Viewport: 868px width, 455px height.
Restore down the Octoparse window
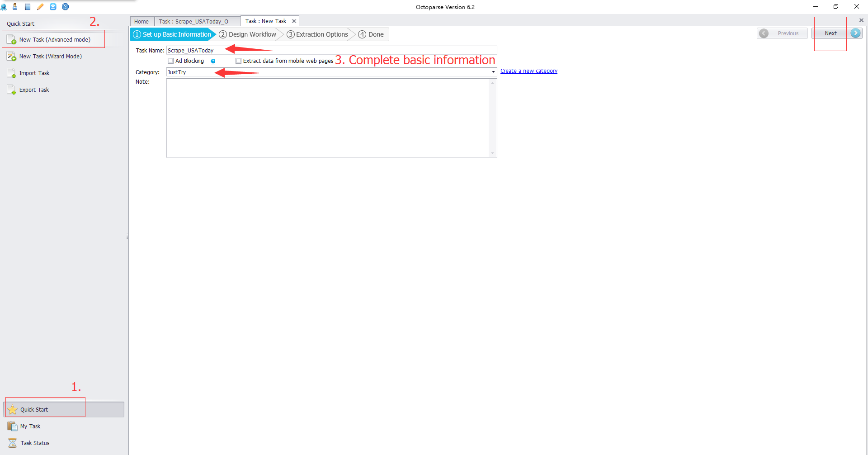(836, 7)
